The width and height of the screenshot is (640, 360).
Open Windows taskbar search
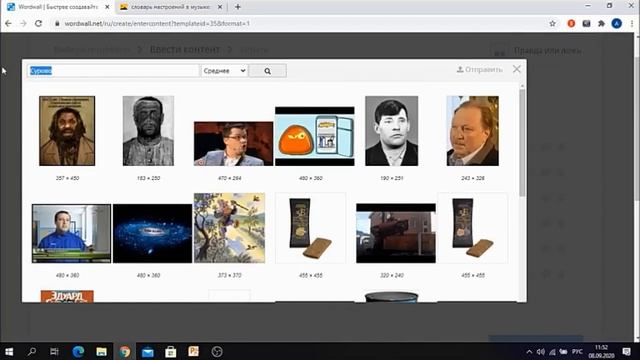(x=32, y=351)
